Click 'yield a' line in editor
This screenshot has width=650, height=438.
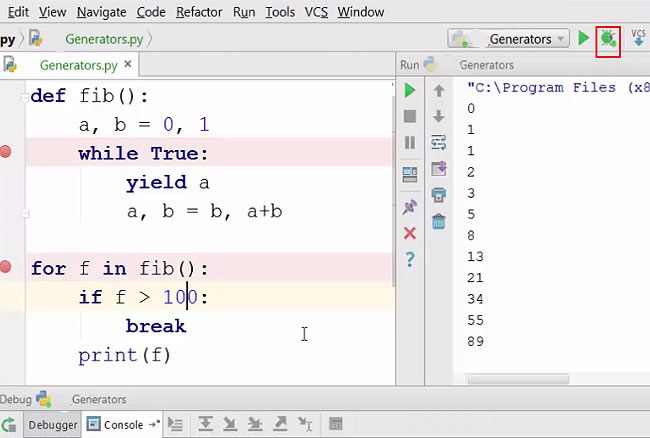pyautogui.click(x=167, y=183)
